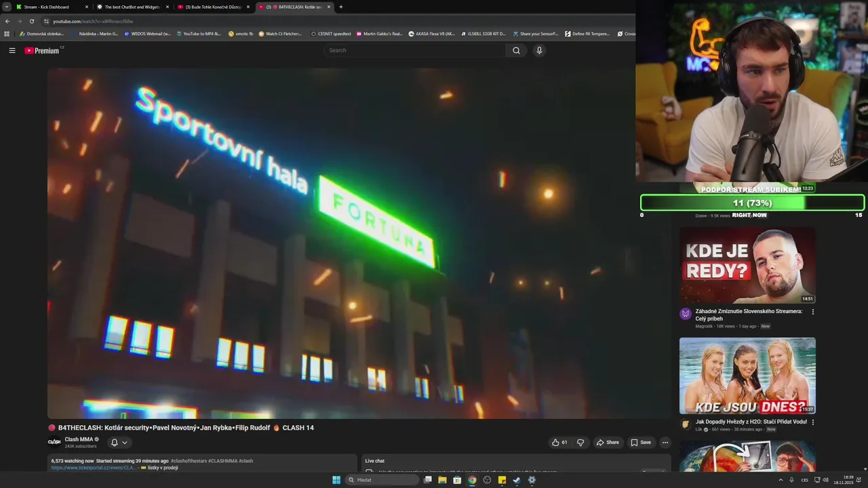Open volume control in system tray
This screenshot has width=868, height=488.
pyautogui.click(x=825, y=480)
